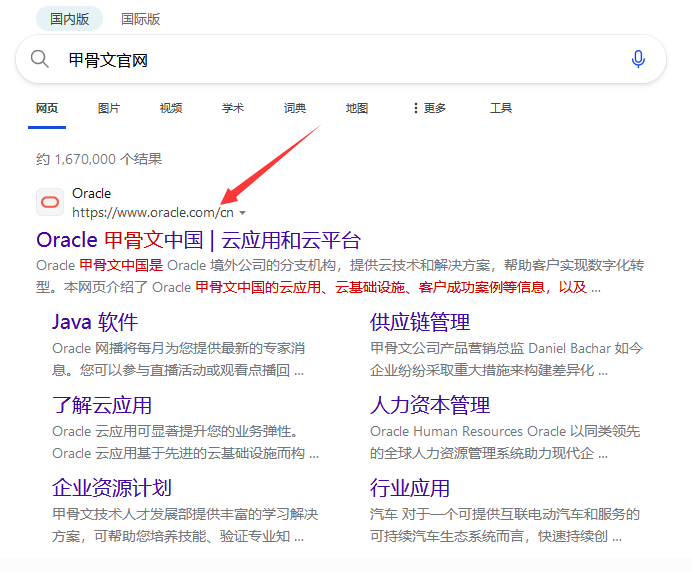Switch to the 国际版 tab
Image resolution: width=692 pixels, height=572 pixels.
140,19
